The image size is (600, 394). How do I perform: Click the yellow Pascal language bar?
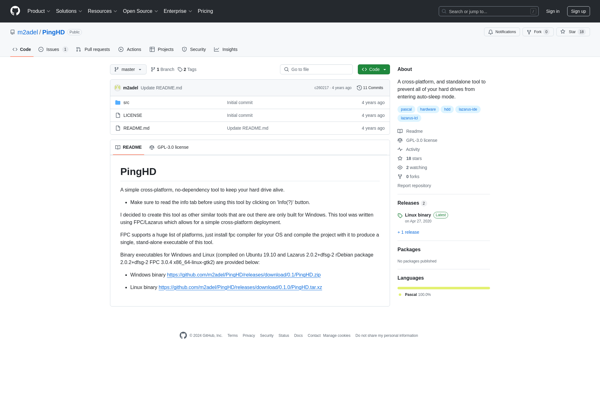click(443, 288)
